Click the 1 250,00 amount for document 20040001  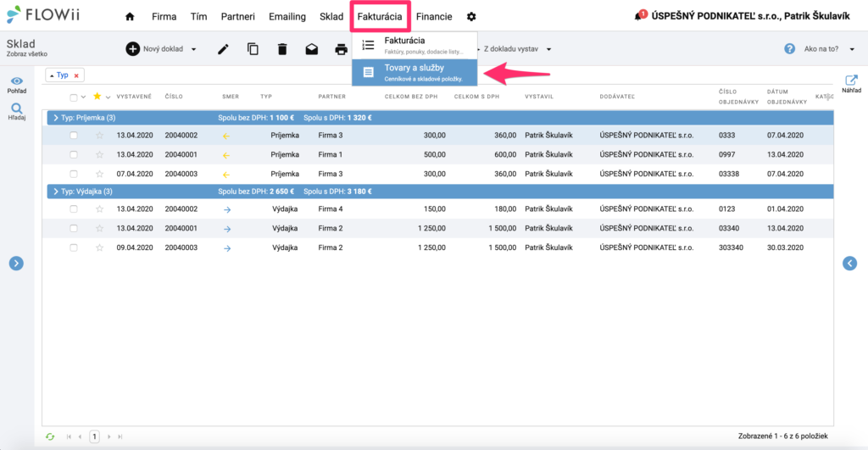(x=431, y=228)
